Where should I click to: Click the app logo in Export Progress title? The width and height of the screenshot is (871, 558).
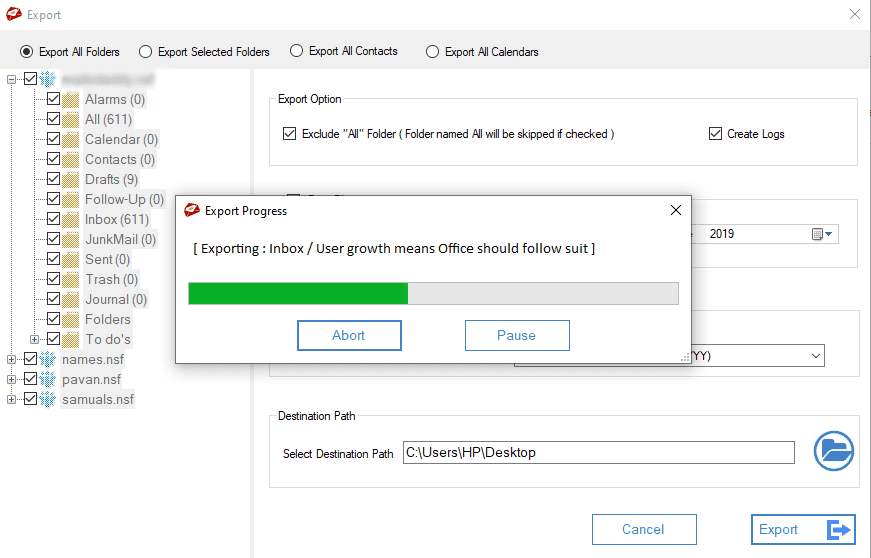pyautogui.click(x=192, y=210)
